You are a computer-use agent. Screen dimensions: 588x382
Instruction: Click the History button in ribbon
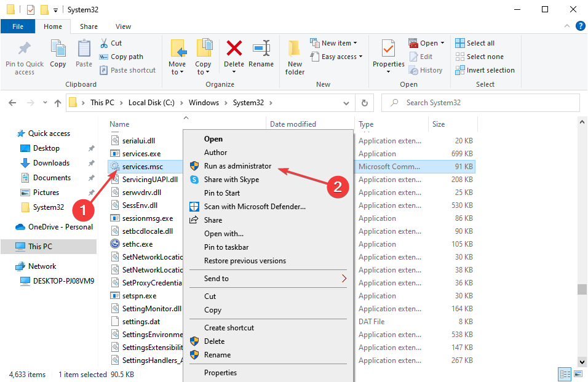(x=426, y=70)
